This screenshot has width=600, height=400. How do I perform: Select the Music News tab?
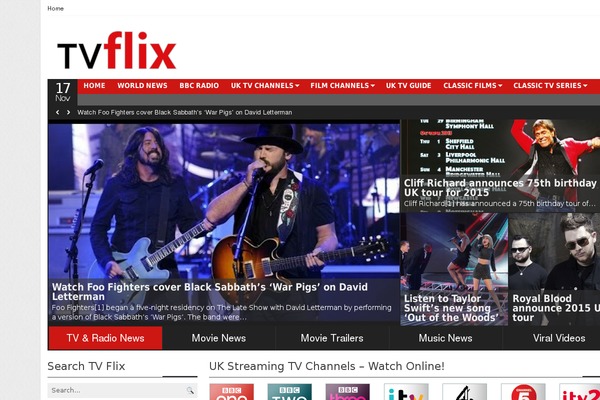(x=445, y=338)
